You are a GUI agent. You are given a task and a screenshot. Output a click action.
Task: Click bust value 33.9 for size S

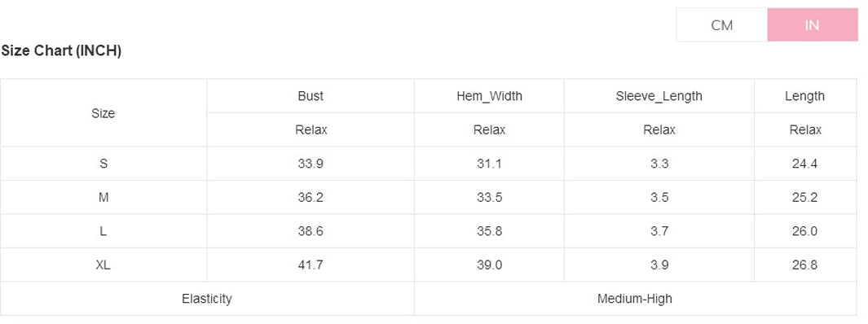pos(311,164)
